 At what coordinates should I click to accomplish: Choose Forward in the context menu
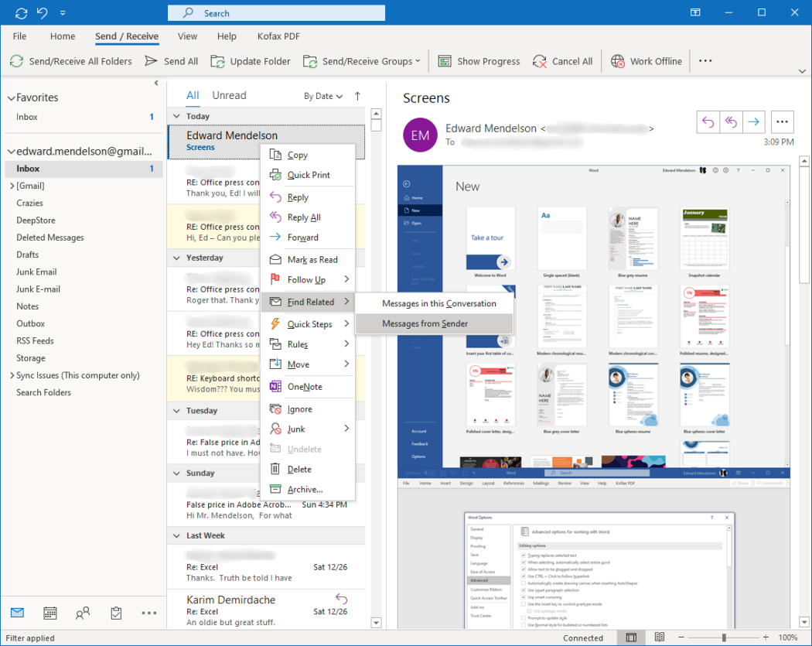point(308,238)
